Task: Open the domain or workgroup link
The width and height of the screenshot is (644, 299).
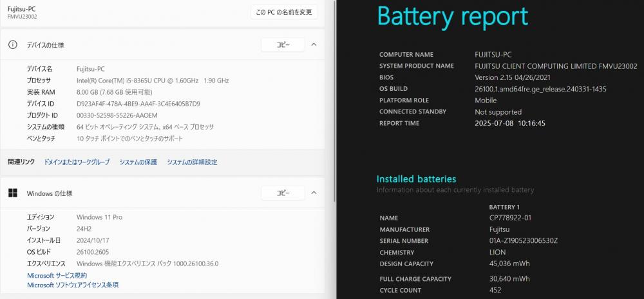Action: click(77, 162)
